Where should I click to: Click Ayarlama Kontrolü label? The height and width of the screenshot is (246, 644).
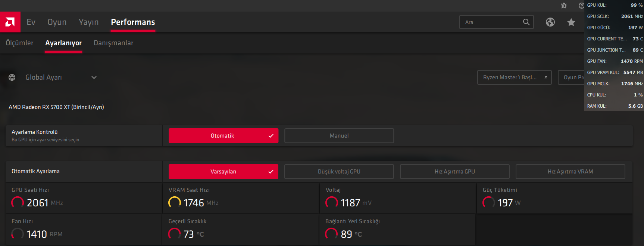(35, 132)
